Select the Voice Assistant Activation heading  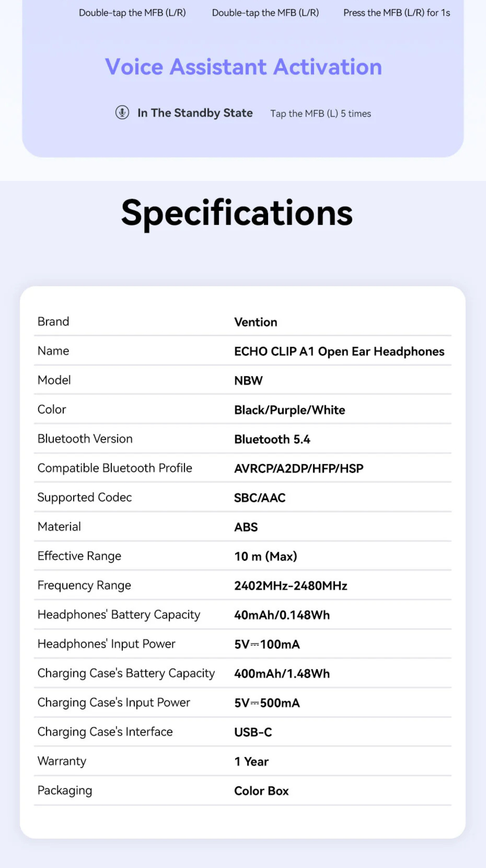(243, 66)
